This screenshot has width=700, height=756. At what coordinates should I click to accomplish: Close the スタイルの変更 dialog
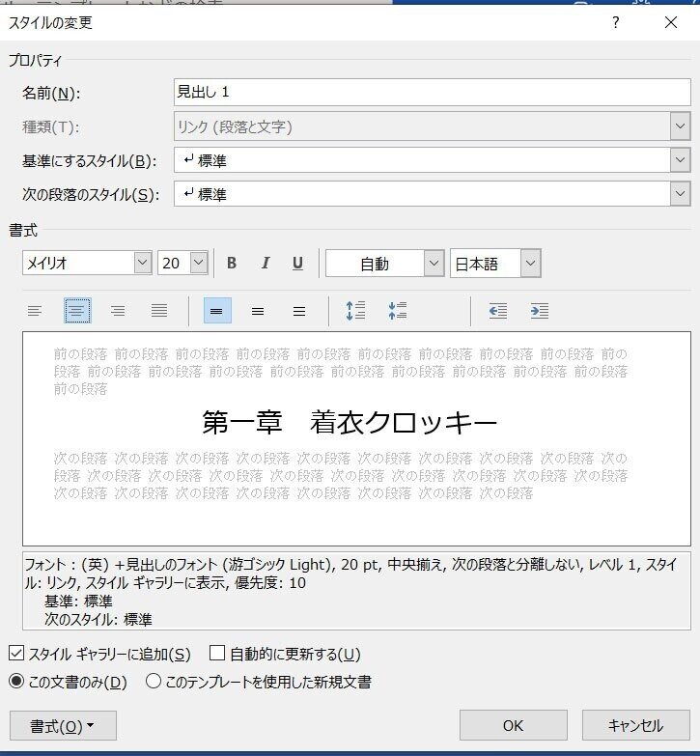[x=671, y=22]
